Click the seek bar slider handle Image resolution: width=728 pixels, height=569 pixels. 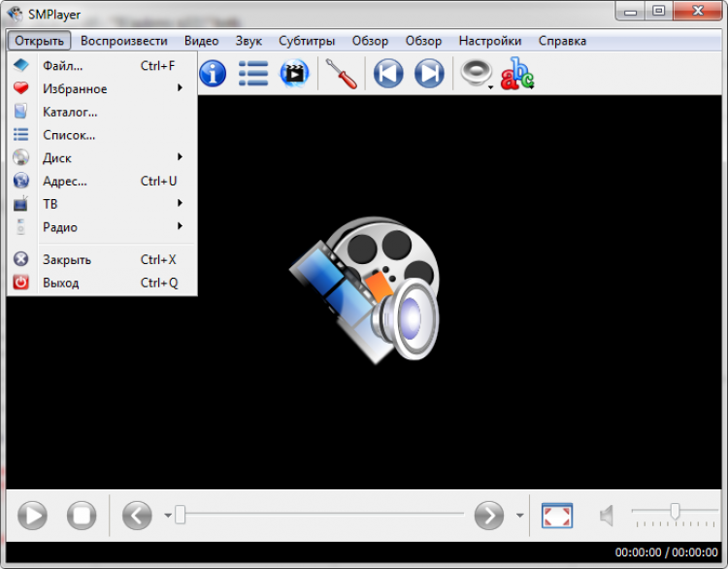click(x=181, y=515)
